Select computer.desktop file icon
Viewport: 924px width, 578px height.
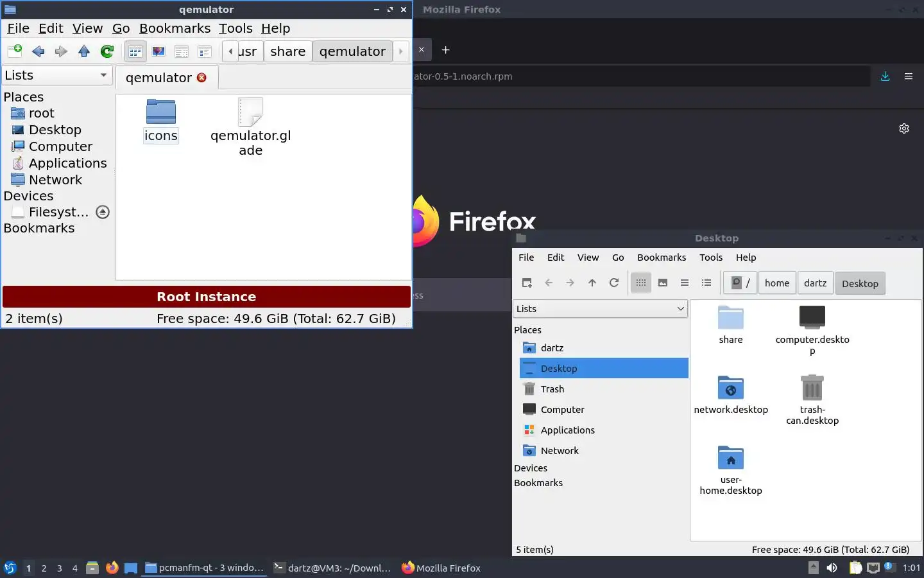pos(812,330)
